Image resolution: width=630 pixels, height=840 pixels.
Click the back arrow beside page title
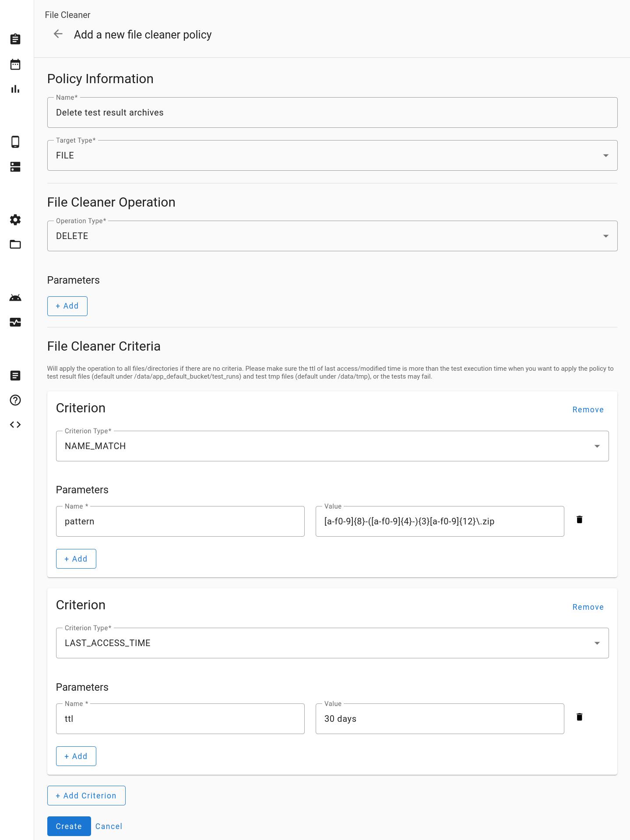(58, 34)
